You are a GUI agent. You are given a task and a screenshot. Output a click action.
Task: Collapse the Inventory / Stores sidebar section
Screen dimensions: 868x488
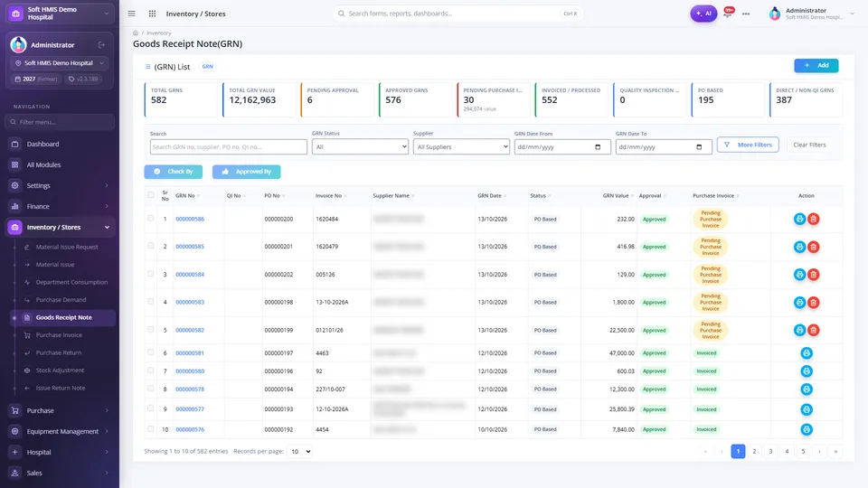point(60,228)
